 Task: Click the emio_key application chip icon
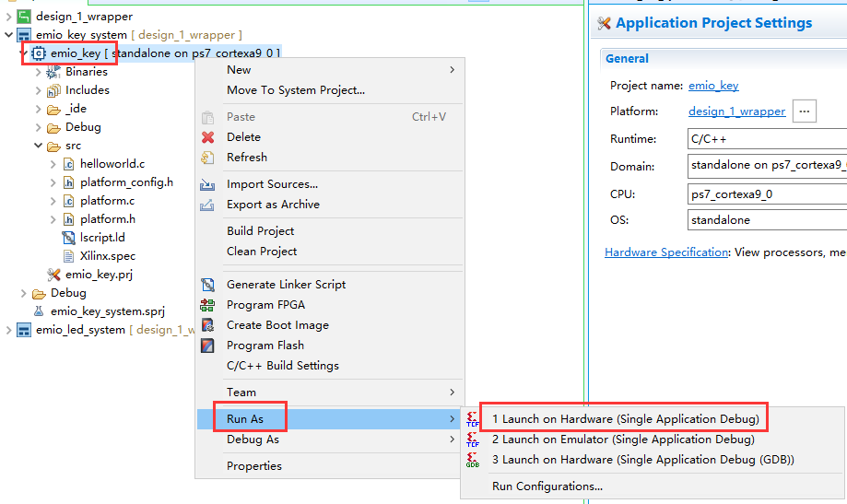(x=39, y=53)
